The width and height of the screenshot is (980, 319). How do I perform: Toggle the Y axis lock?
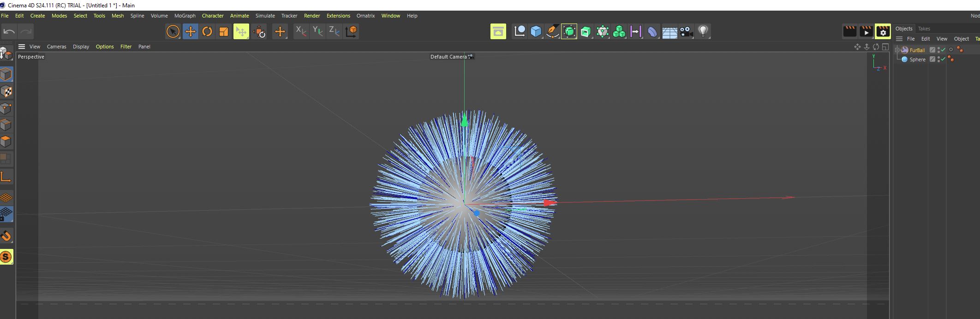point(317,31)
